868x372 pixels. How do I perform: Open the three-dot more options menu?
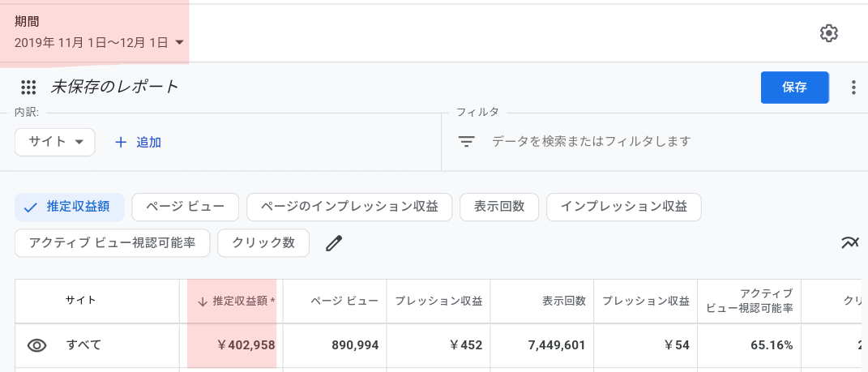(853, 88)
